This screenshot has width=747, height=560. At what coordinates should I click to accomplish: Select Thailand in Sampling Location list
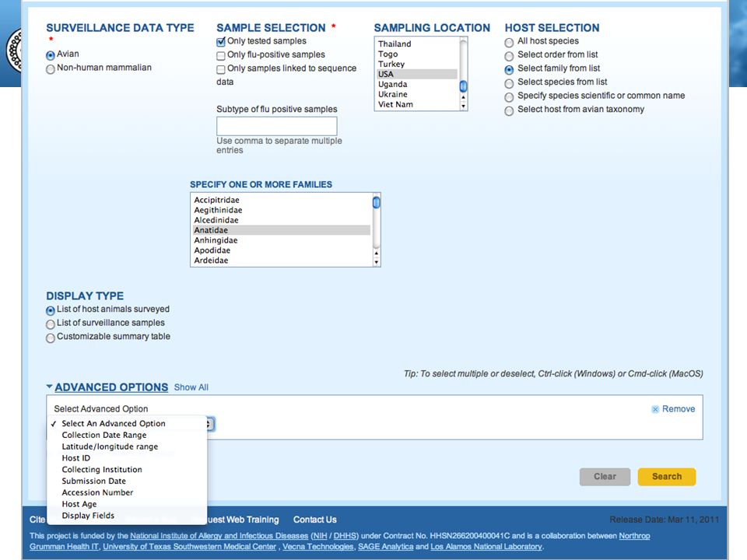(417, 44)
